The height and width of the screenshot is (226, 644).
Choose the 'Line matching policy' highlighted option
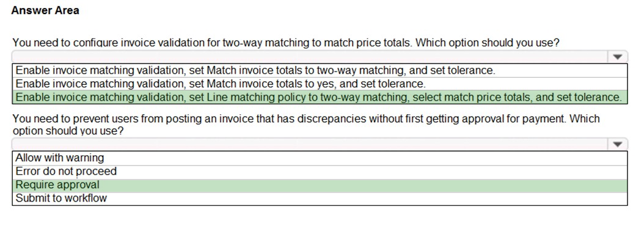point(320,97)
